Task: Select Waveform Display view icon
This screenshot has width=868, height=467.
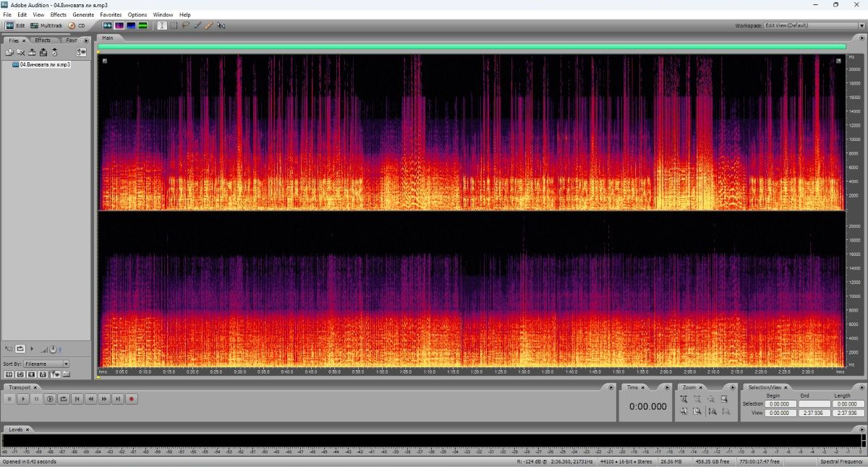Action: coord(107,25)
